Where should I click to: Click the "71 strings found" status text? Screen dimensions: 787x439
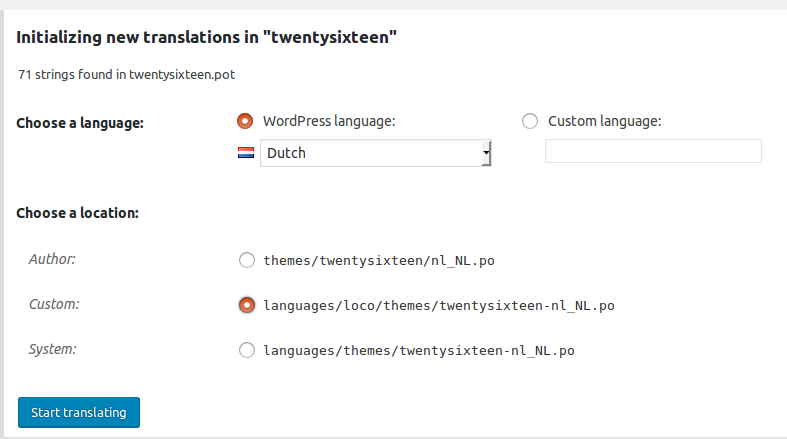126,74
